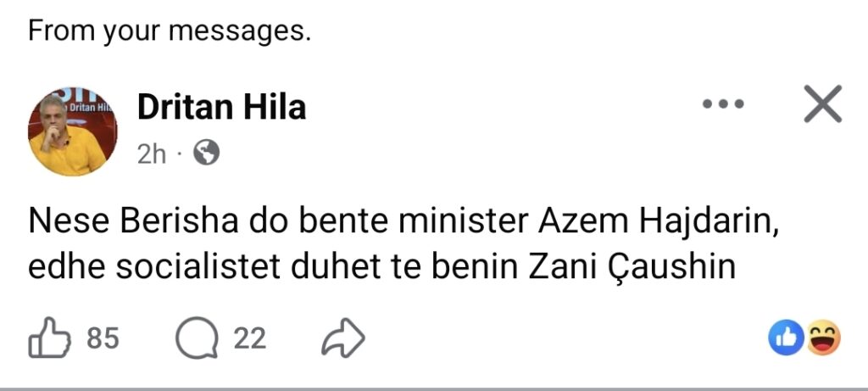Hide the post with the X button
This screenshot has width=868, height=391.
pyautogui.click(x=821, y=105)
